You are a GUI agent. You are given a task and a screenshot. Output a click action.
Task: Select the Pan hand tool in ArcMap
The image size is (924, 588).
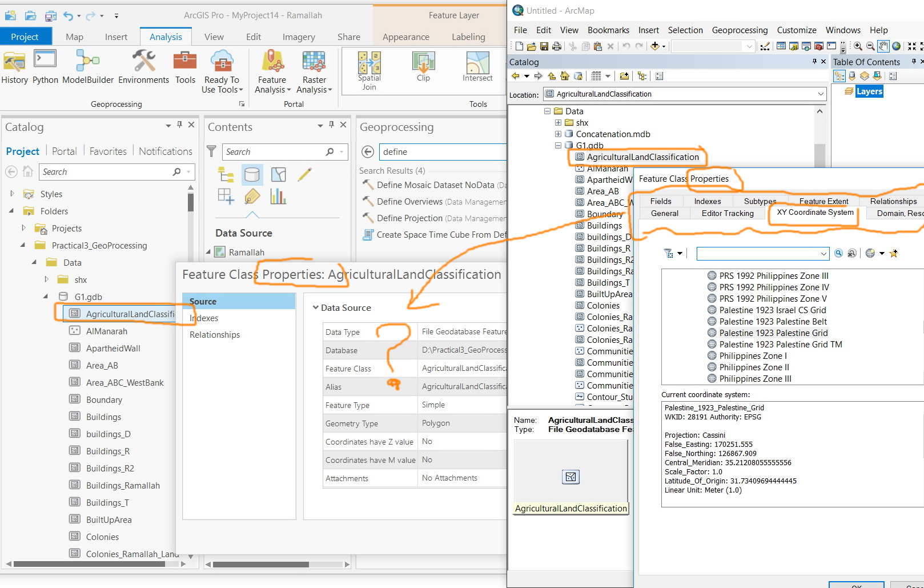click(883, 46)
